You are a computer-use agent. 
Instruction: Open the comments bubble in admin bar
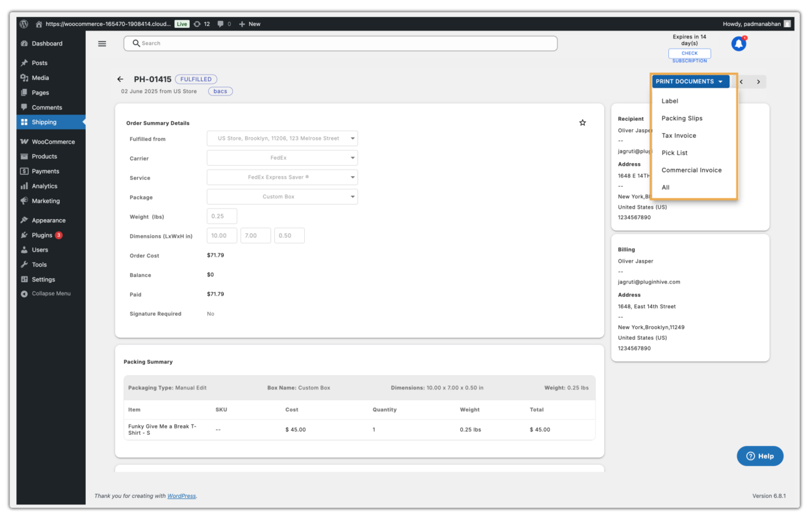[x=224, y=24]
